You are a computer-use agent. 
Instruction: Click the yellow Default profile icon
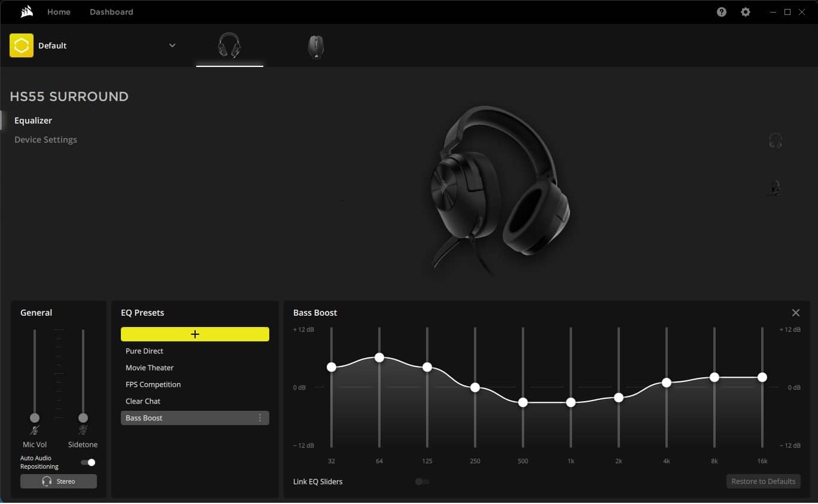tap(22, 45)
